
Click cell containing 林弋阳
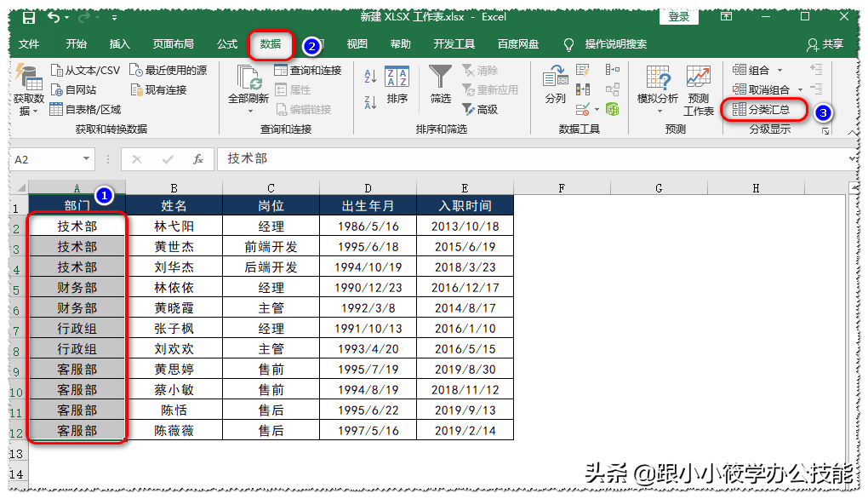[174, 226]
